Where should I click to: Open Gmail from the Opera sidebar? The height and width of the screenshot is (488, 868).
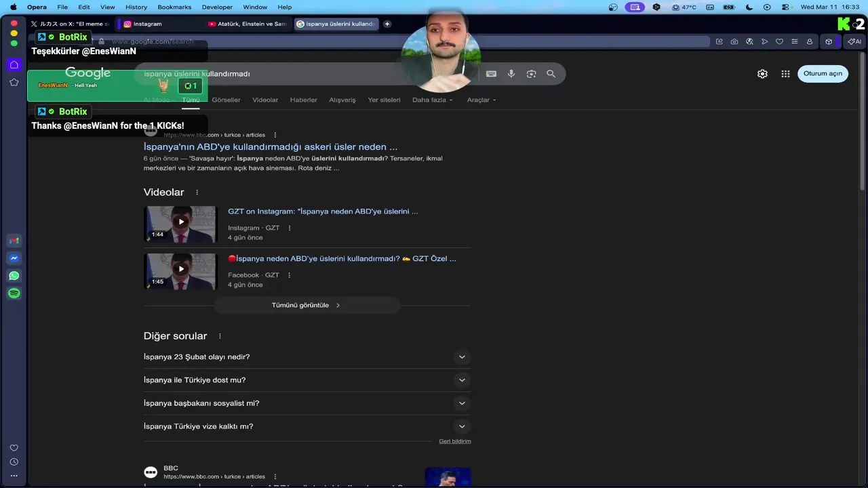point(14,241)
